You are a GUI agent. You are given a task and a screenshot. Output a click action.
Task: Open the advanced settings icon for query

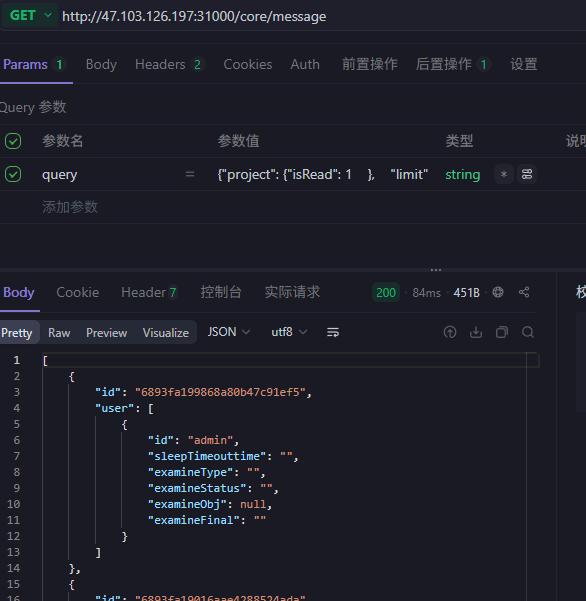527,174
